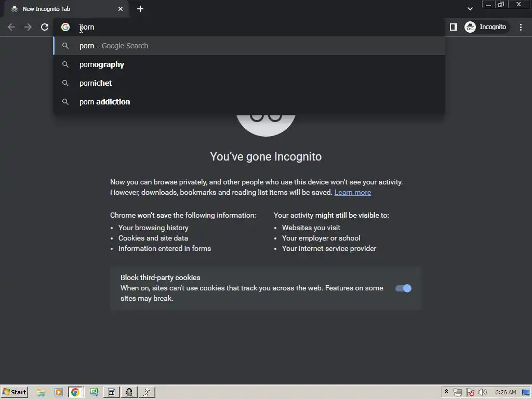Click the Show desktop button in the tray
The image size is (532, 399).
click(527, 393)
